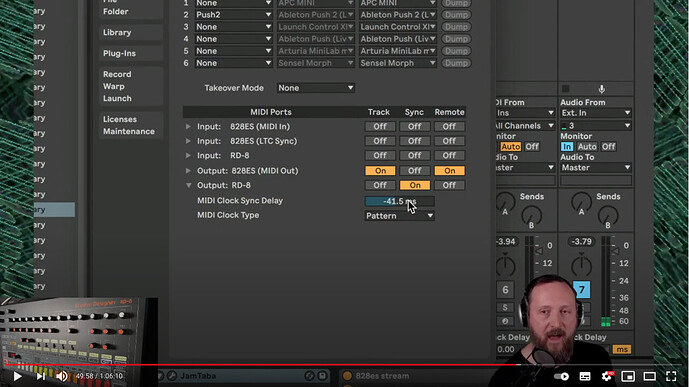The height and width of the screenshot is (387, 689).
Task: Skip to the next video
Action: coord(40,376)
